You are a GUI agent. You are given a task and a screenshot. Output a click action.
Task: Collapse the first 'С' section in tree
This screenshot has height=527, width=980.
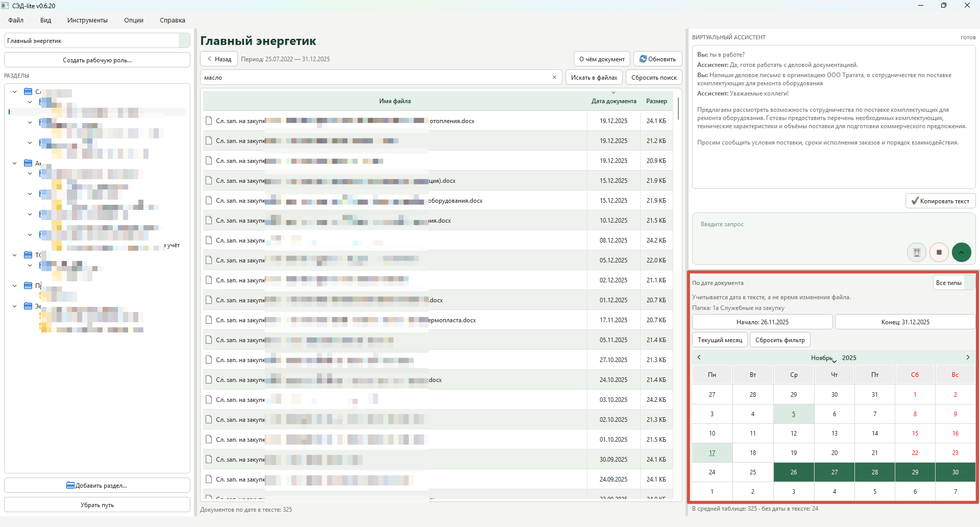tap(14, 92)
